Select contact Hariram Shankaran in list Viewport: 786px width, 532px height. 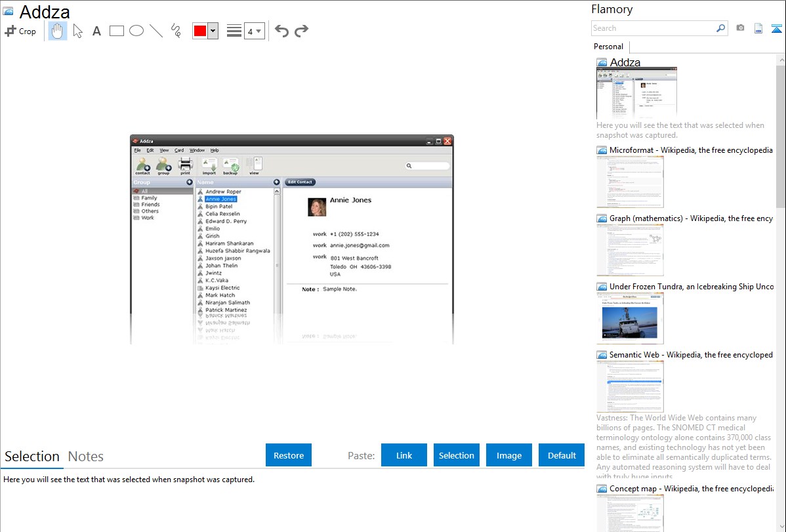[x=229, y=243]
